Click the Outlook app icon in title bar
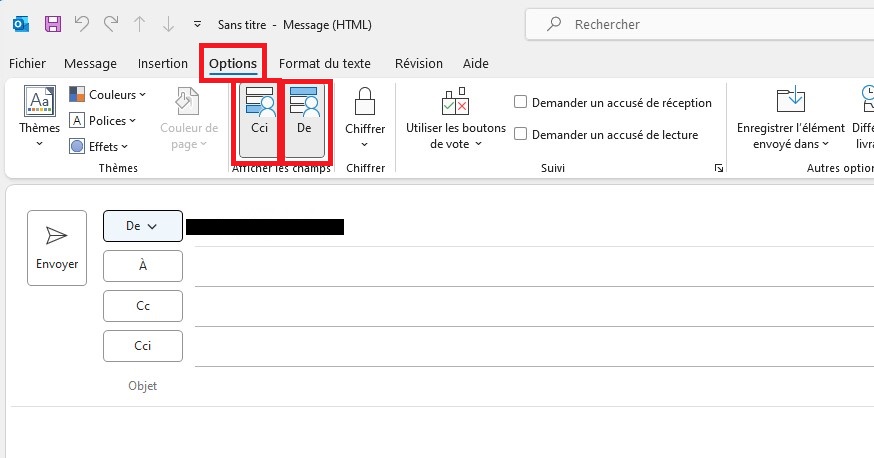The width and height of the screenshot is (874, 458). pyautogui.click(x=21, y=24)
